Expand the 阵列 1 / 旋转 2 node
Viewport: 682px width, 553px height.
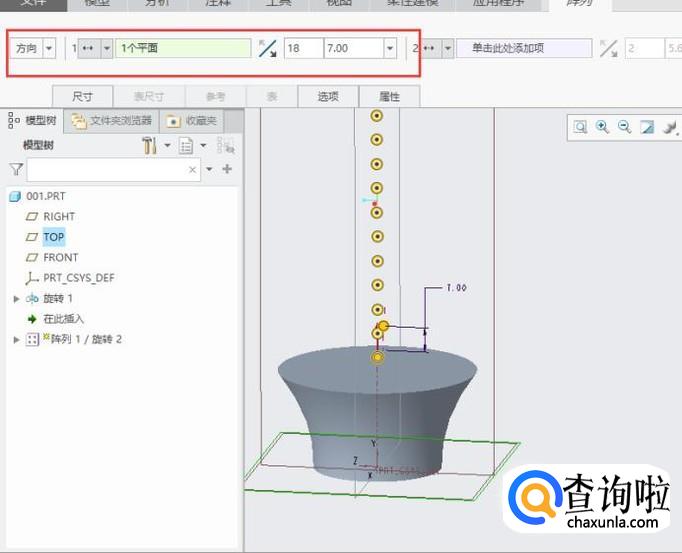[16, 340]
